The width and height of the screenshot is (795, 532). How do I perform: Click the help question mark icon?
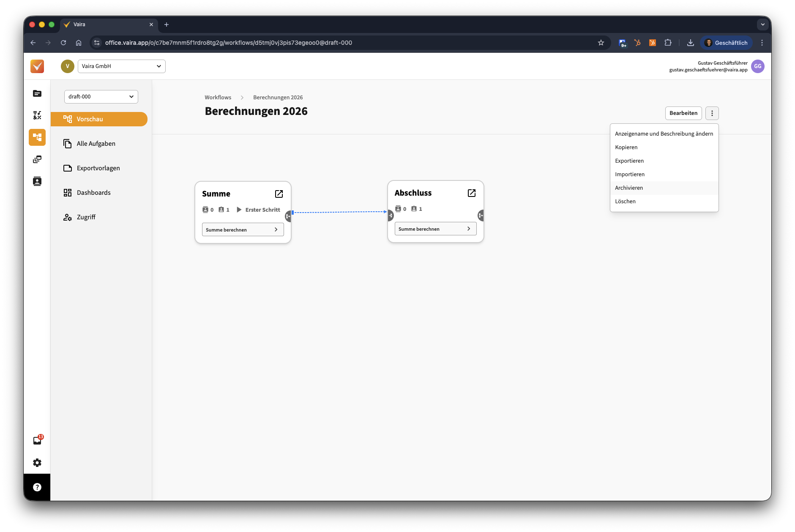[37, 487]
